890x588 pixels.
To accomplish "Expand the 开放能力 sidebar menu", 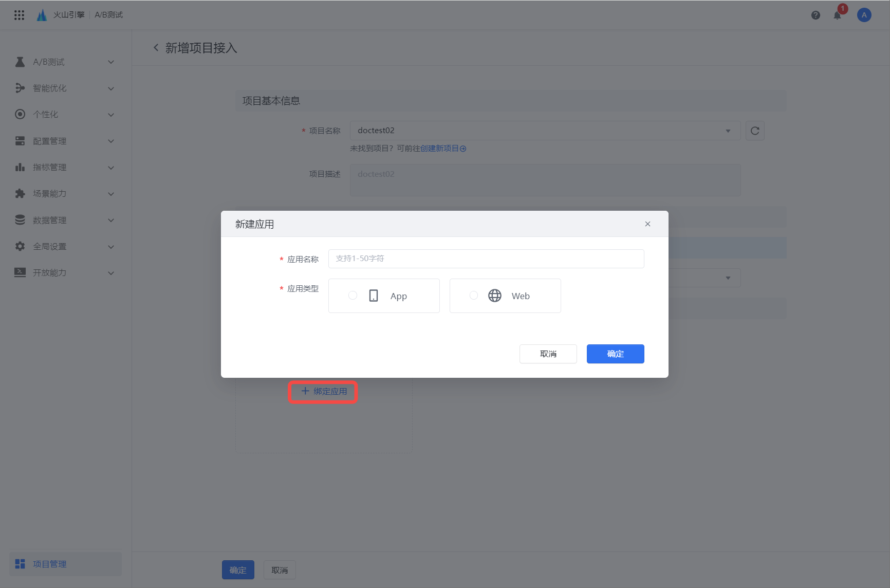I will click(111, 273).
